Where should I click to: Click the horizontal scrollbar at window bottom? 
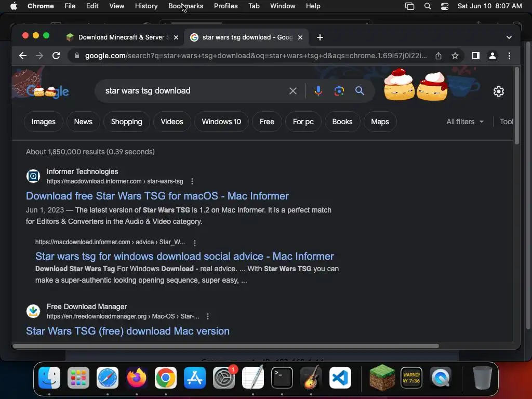[225, 346]
